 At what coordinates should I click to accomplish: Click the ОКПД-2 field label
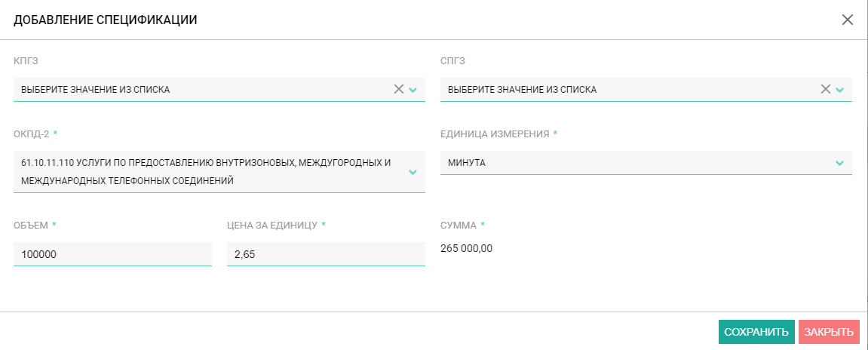32,134
